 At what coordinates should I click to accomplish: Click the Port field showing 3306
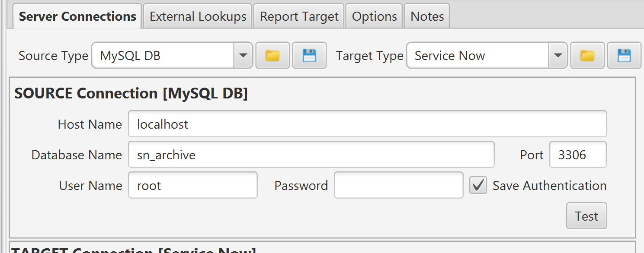click(x=578, y=155)
